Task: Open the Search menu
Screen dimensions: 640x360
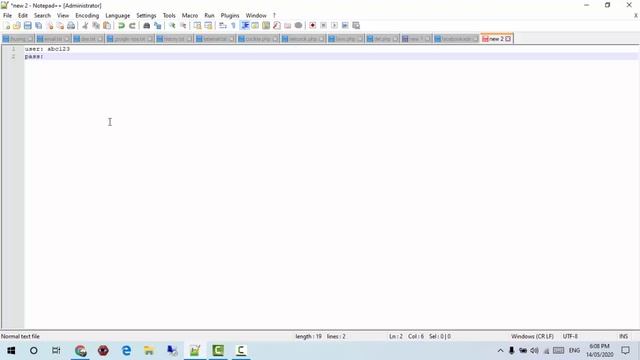Action: pyautogui.click(x=42, y=16)
